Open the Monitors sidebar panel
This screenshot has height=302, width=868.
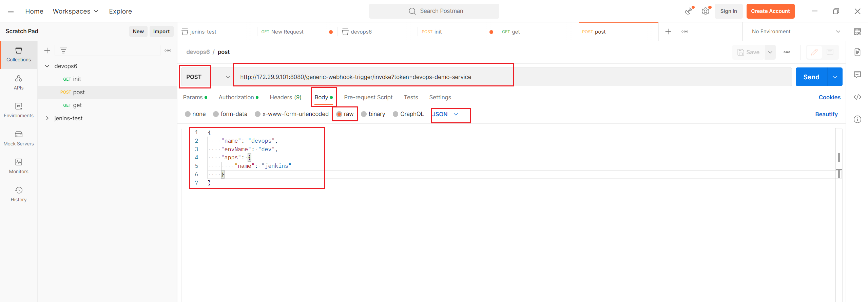click(19, 166)
